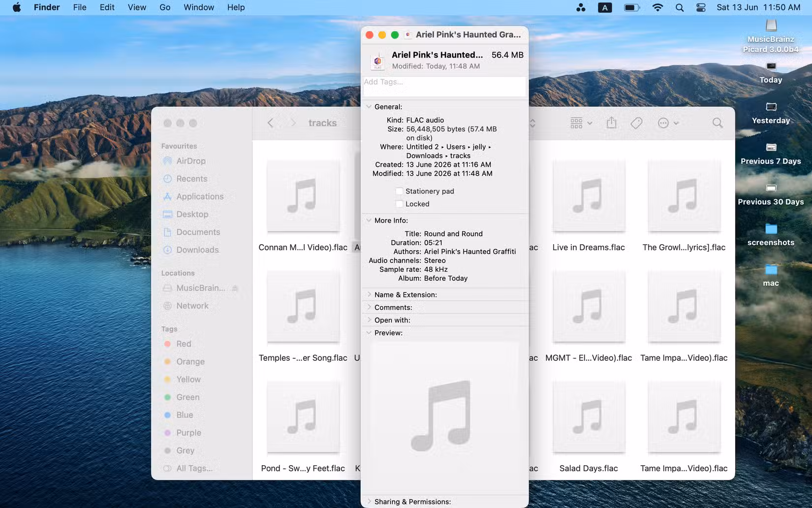
Task: Click the date and time in the menu bar
Action: (x=758, y=7)
